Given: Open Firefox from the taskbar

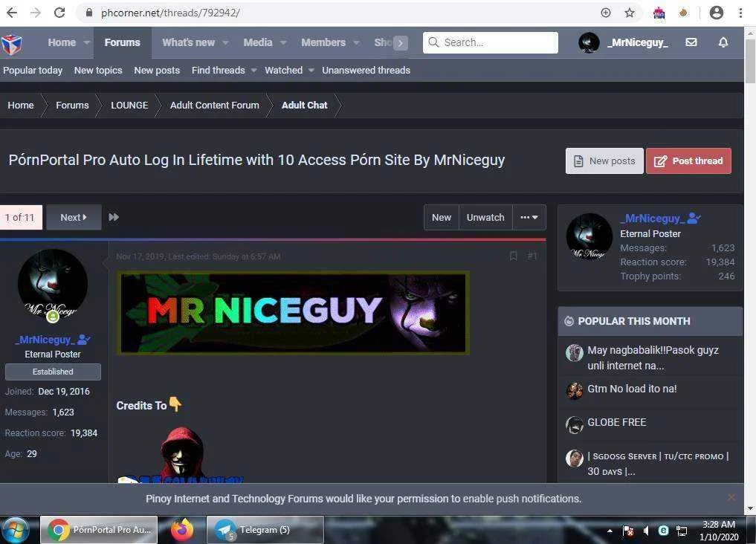Looking at the screenshot, I should (182, 530).
